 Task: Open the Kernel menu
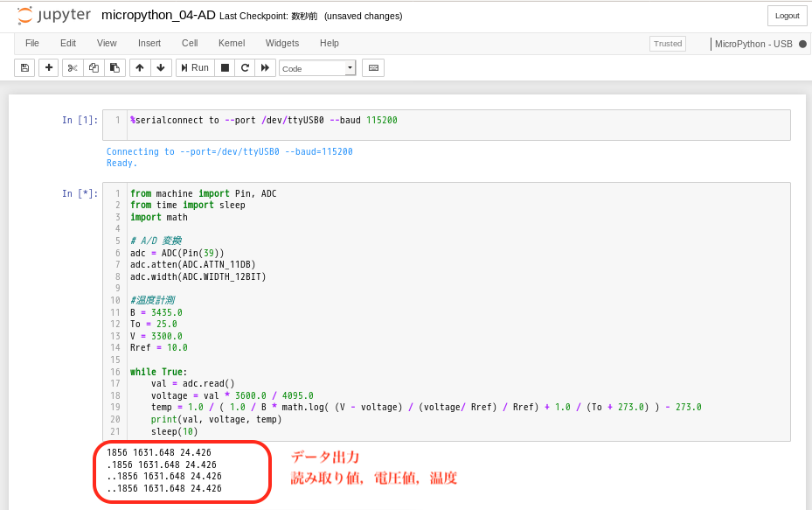[x=232, y=43]
